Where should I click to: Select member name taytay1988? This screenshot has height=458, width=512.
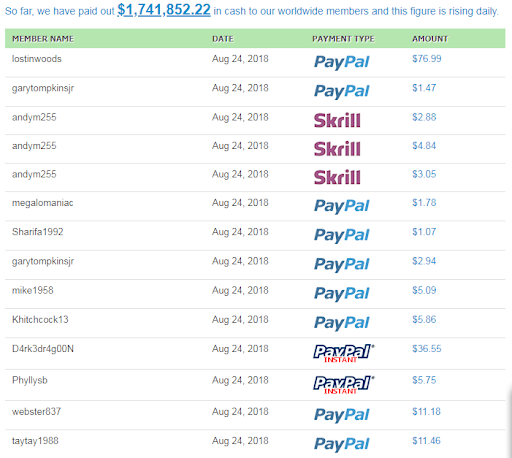click(x=35, y=441)
